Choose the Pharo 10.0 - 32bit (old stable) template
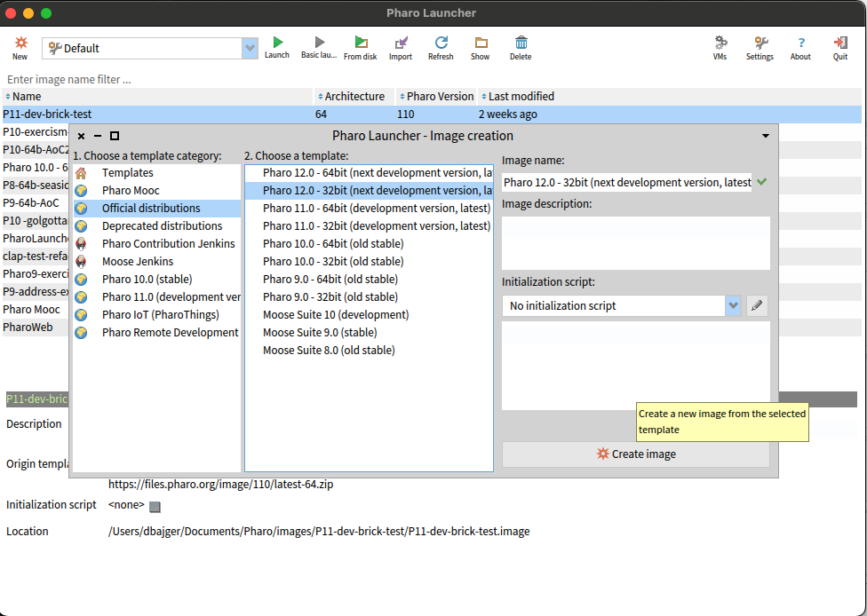867x616 pixels. pyautogui.click(x=369, y=261)
